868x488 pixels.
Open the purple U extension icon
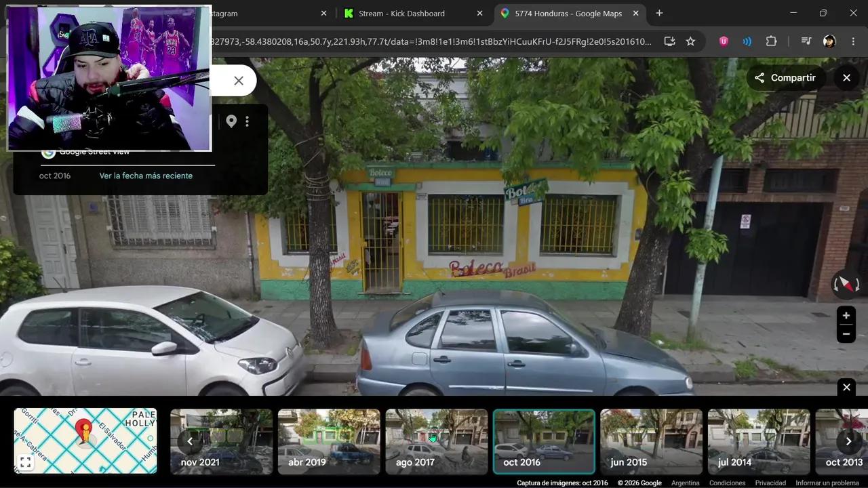pos(724,41)
